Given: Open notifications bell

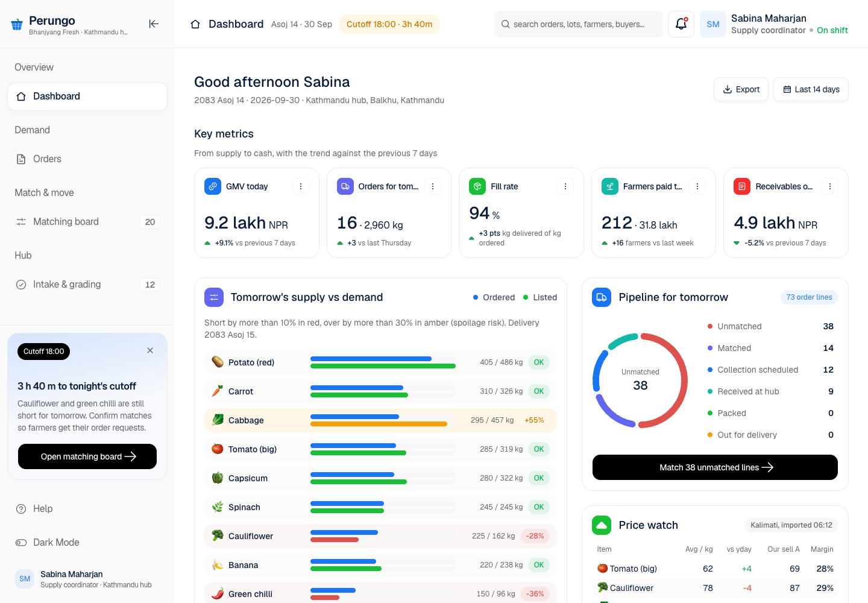Looking at the screenshot, I should [681, 24].
